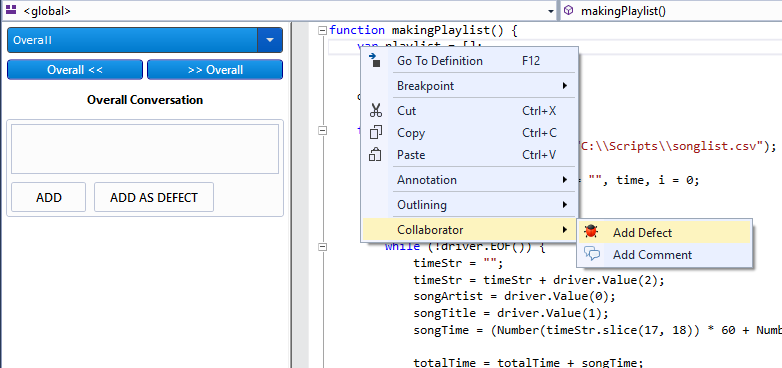This screenshot has width=782, height=368.
Task: Click the scissors Cut icon
Action: [x=376, y=110]
